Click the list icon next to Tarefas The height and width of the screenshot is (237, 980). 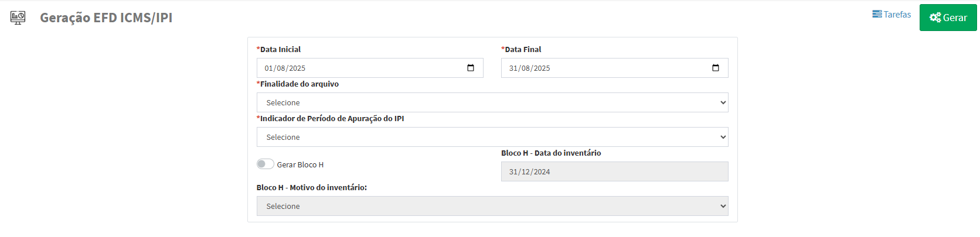click(877, 14)
